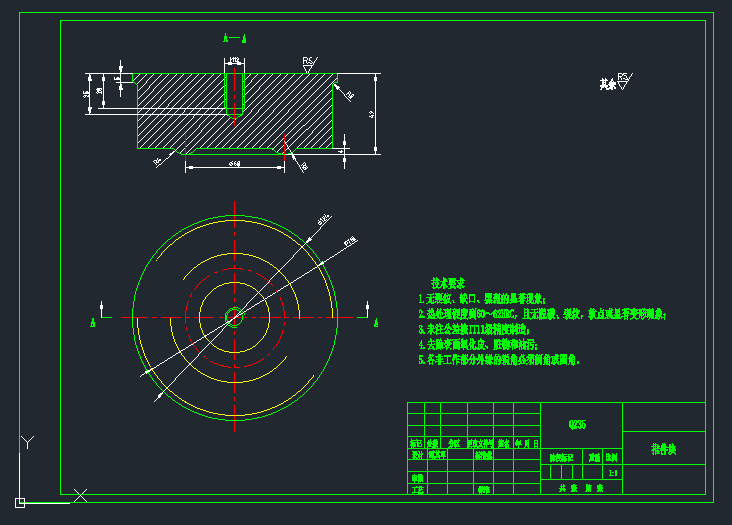Image resolution: width=732 pixels, height=525 pixels.
Task: Select the M12 thread dimension text
Action: [x=234, y=60]
